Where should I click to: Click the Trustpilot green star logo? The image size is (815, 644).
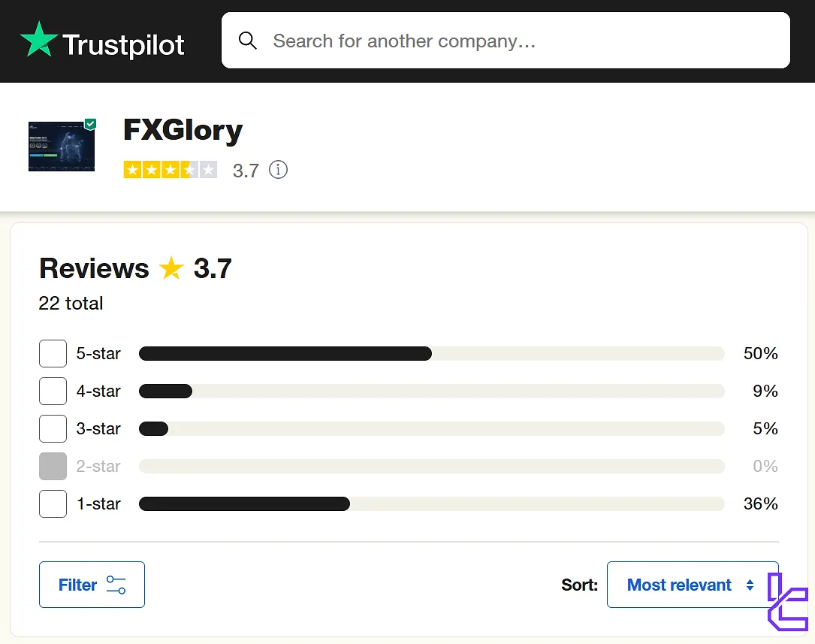pos(39,41)
